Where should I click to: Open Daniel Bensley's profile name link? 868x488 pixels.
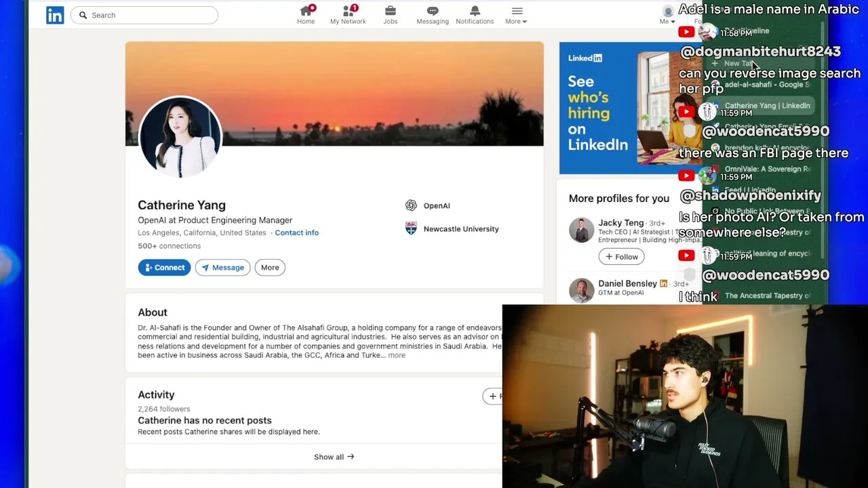point(627,283)
